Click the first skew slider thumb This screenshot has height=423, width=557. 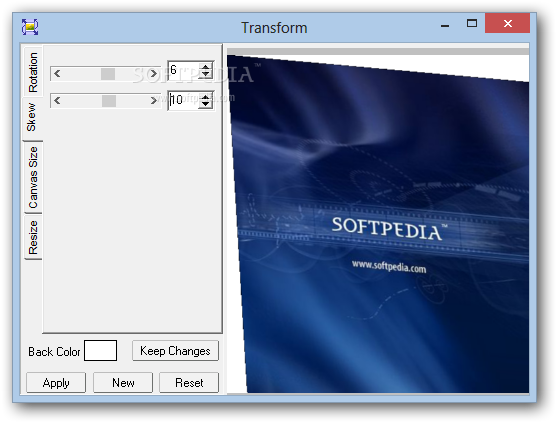click(x=108, y=74)
